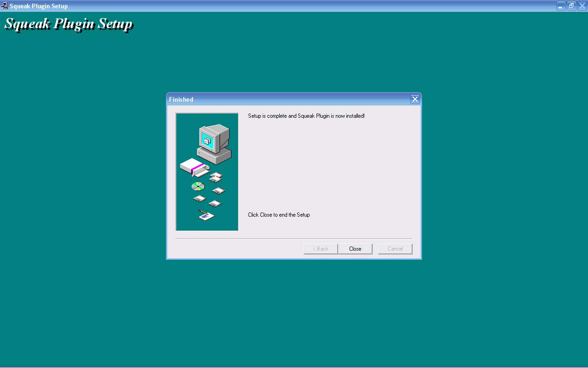Click the 'Setup is complete' message text
The image size is (588, 368).
point(306,116)
